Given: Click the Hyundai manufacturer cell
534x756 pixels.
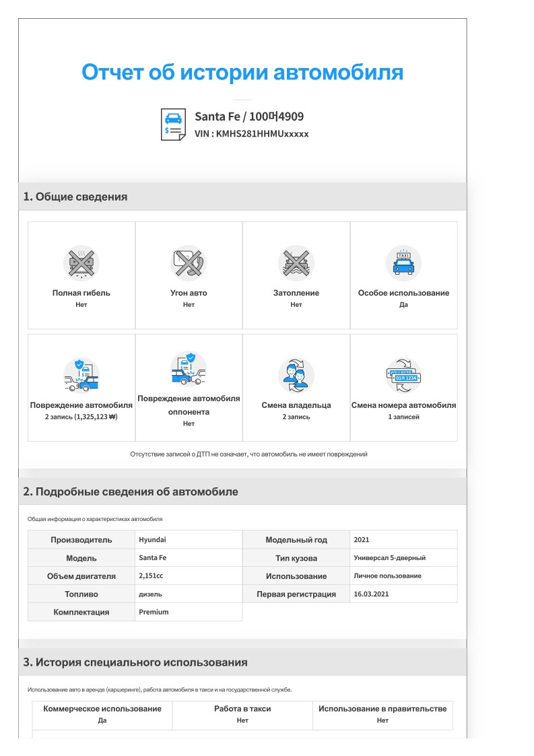Looking at the screenshot, I should (x=189, y=540).
